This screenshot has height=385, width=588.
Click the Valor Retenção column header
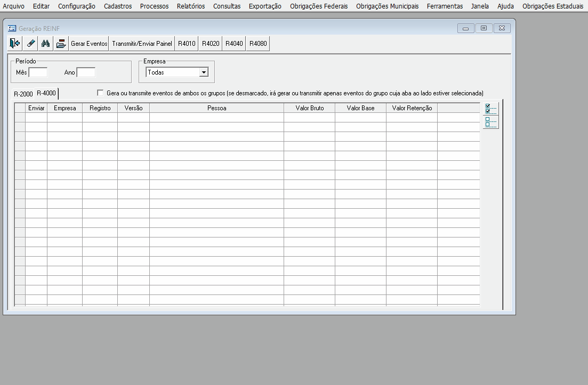pos(412,108)
